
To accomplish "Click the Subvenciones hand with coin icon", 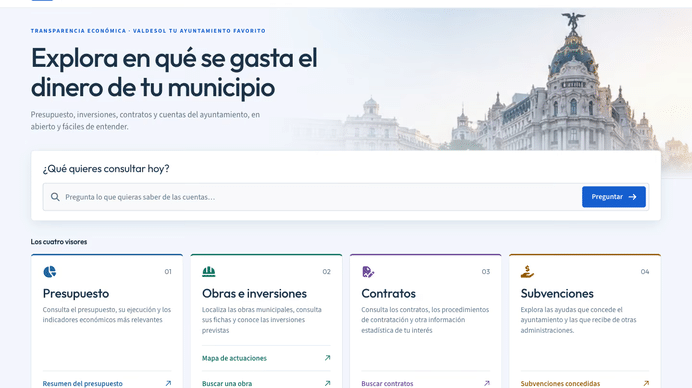I will pyautogui.click(x=527, y=271).
